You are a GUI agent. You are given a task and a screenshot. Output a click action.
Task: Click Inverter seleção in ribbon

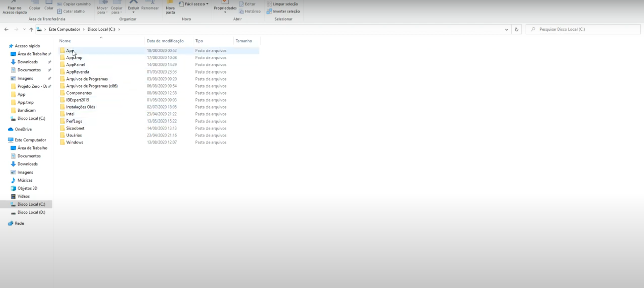pos(283,11)
